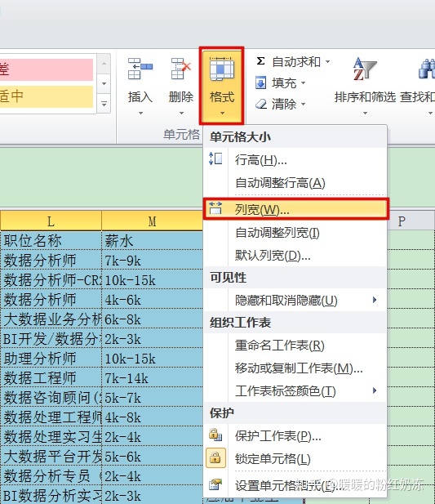Click the Sort and Filter funnel icon
The width and height of the screenshot is (435, 504).
365,69
